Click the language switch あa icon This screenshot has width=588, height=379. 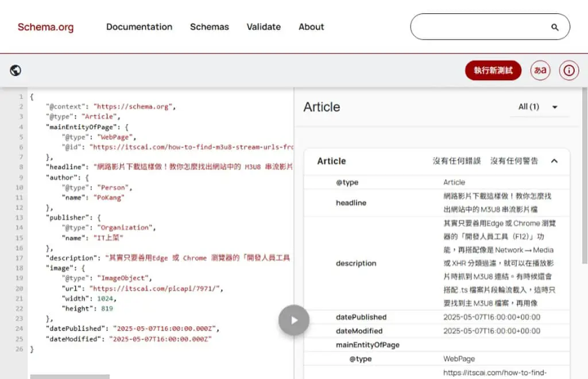(540, 71)
